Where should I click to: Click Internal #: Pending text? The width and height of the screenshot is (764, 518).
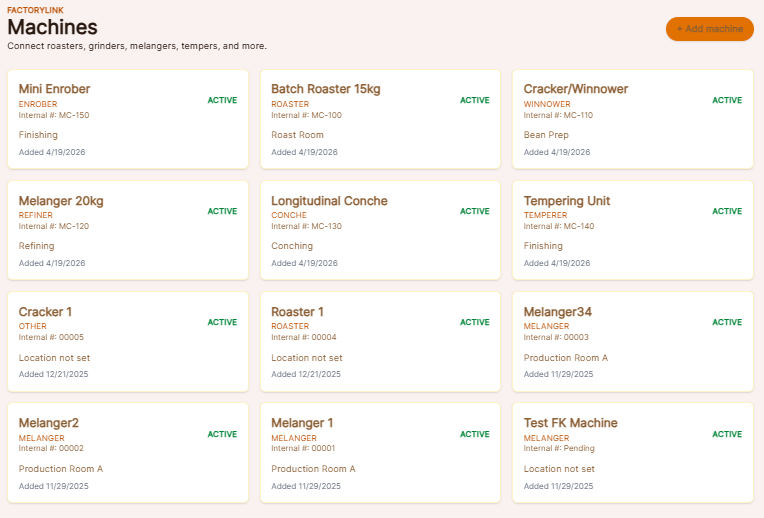559,448
